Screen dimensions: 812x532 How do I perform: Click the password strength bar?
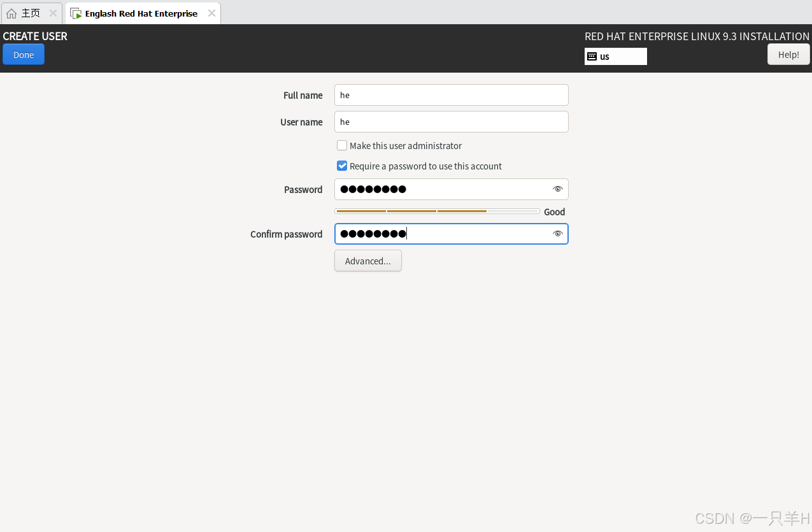tap(437, 211)
